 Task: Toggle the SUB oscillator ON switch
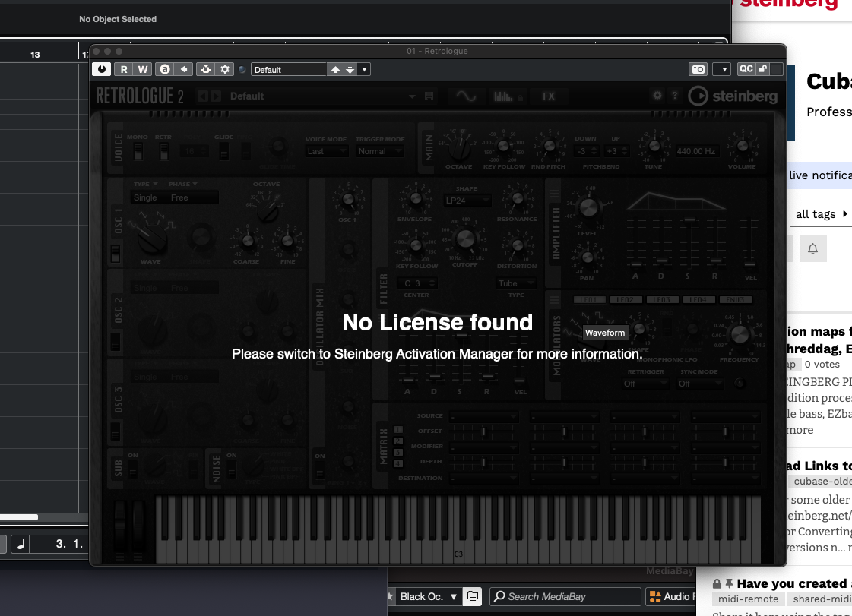coord(132,469)
